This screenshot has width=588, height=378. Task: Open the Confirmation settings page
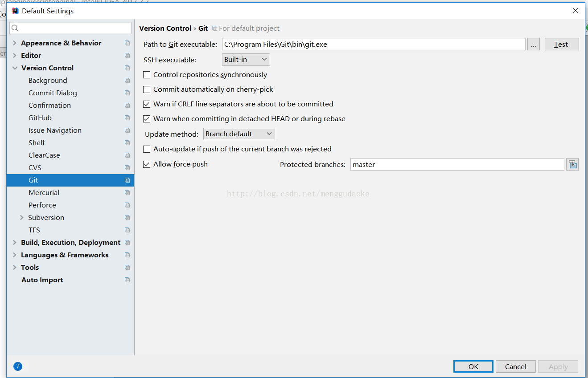[49, 106]
